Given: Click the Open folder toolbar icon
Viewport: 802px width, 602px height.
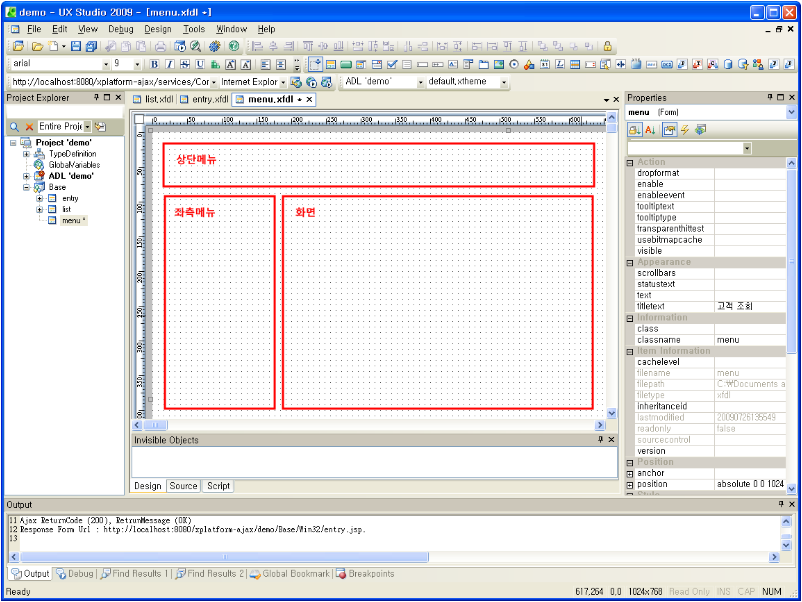Looking at the screenshot, I should [x=37, y=46].
